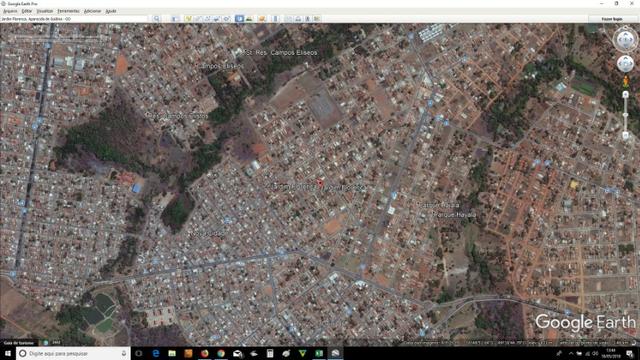Open the Windows Start menu

(8, 353)
